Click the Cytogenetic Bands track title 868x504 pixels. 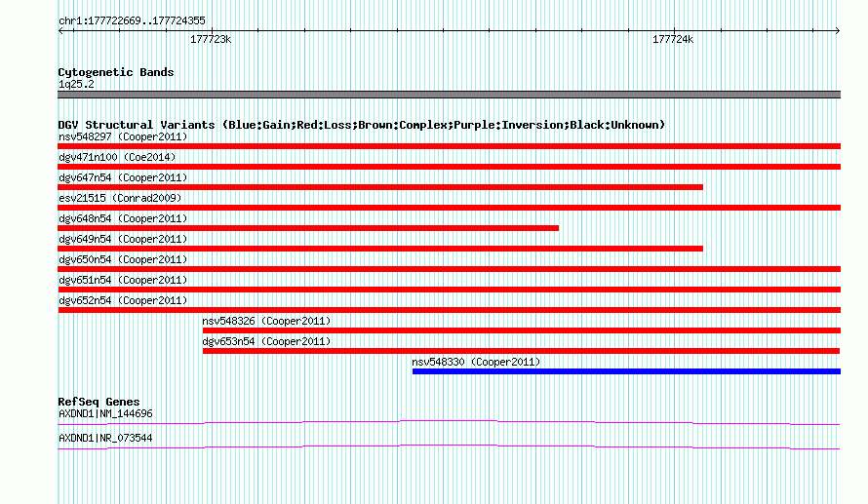116,72
